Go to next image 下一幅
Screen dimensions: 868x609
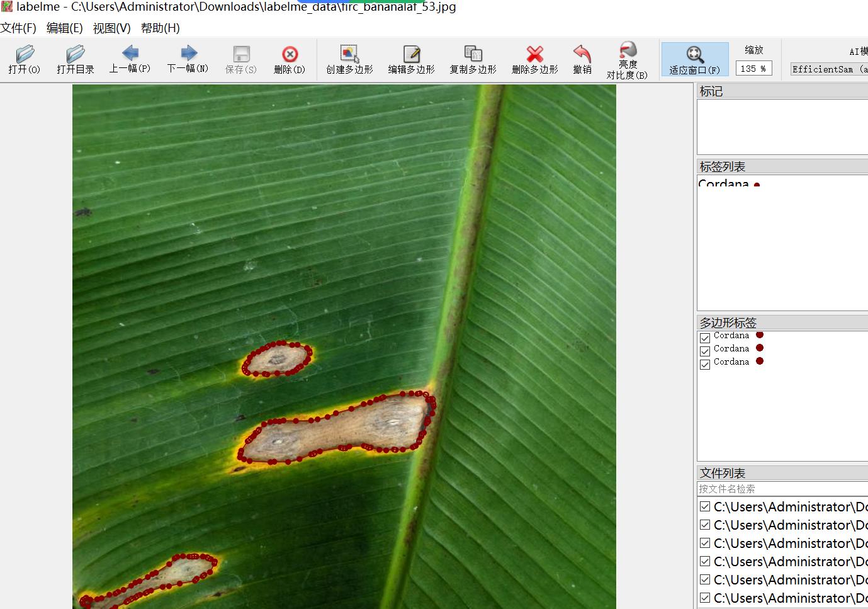188,60
